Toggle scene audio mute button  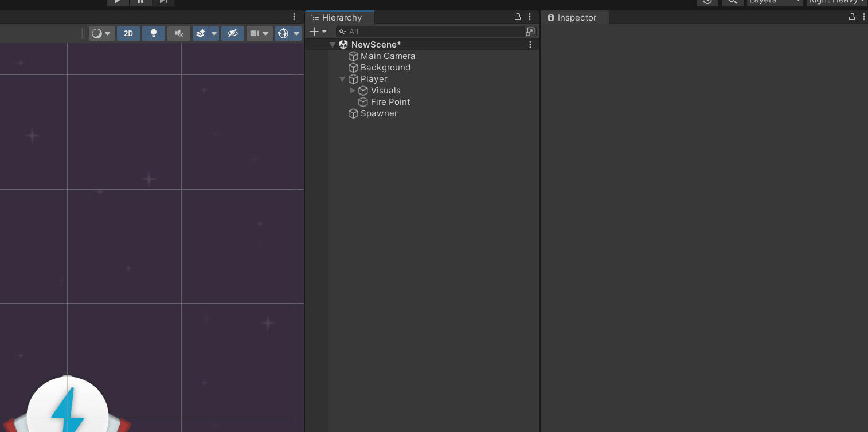179,33
